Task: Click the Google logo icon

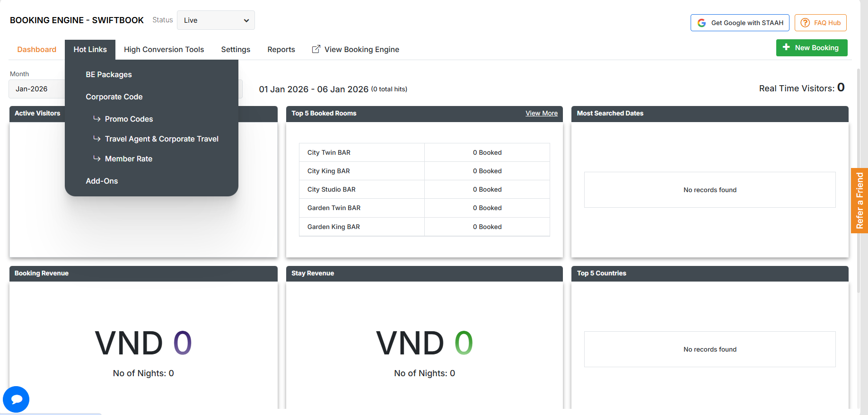Action: click(x=701, y=23)
